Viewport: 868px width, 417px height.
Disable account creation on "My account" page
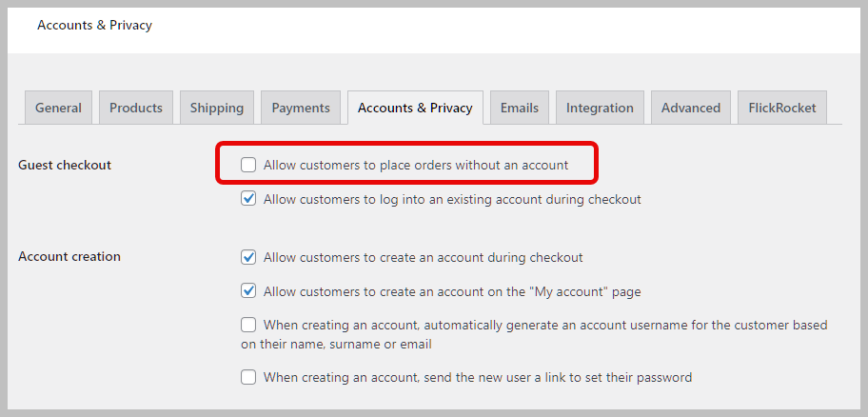pyautogui.click(x=248, y=291)
